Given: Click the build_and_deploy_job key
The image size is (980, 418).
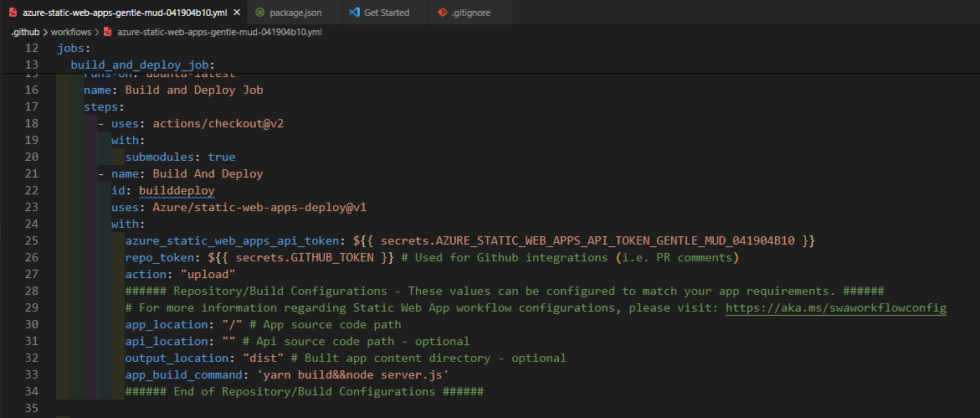Looking at the screenshot, I should (140, 65).
